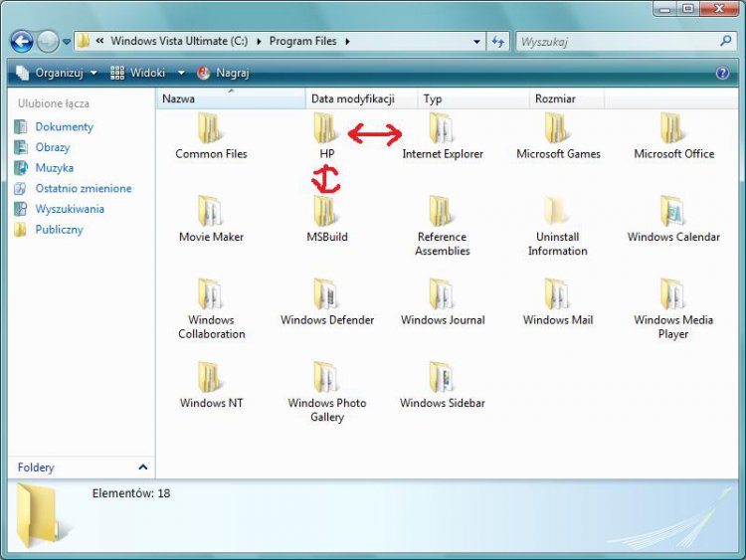Open the Publiczny favorite link
746x560 pixels.
(x=59, y=230)
